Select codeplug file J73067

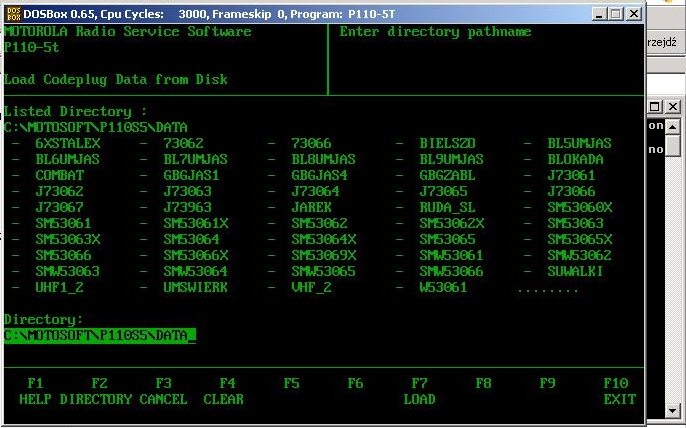60,207
